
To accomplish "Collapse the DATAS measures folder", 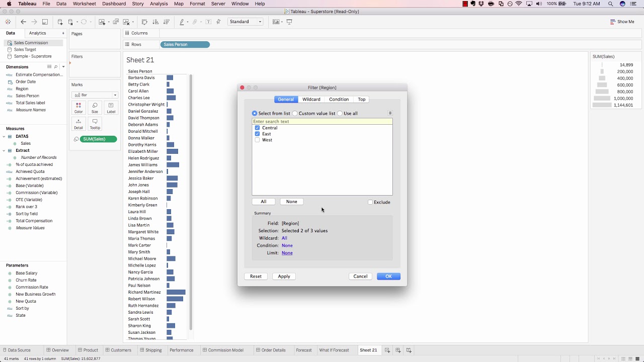I will click(x=4, y=136).
